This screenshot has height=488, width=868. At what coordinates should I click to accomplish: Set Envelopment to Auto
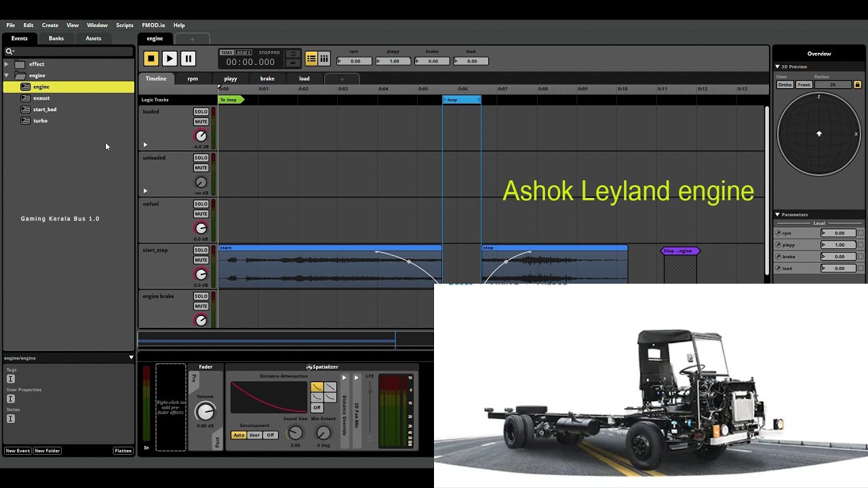click(x=239, y=435)
